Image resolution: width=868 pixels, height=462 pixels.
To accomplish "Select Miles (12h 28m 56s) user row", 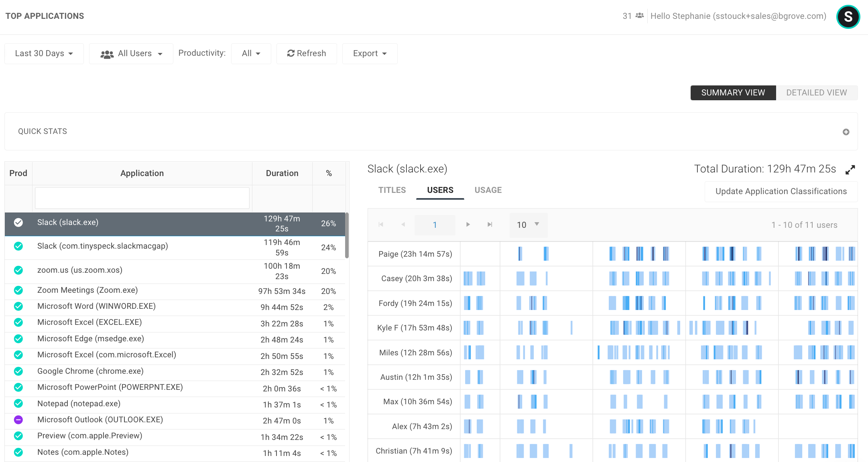I will [612, 353].
